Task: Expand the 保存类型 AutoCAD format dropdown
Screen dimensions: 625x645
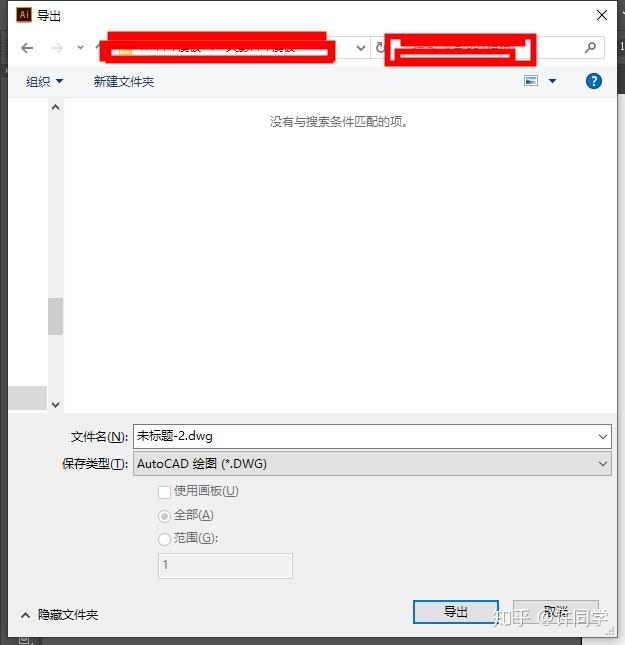Action: 372,464
